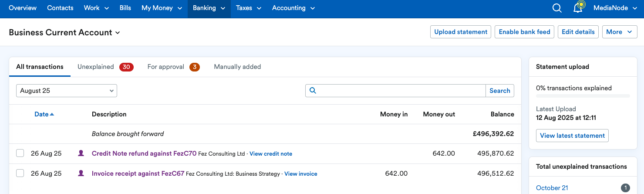Open the notifications bell
Image resolution: width=644 pixels, height=194 pixels.
coord(578,7)
